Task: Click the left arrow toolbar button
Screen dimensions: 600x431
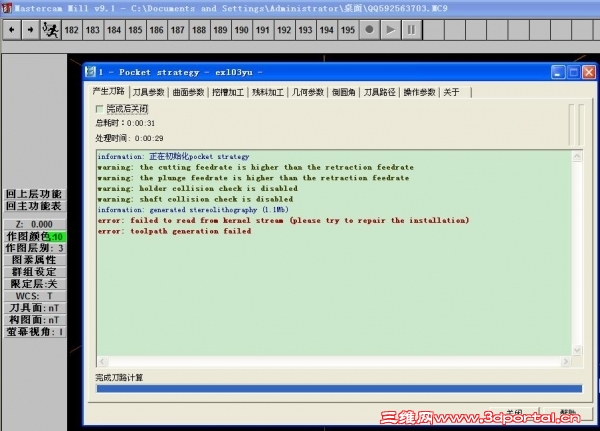Action: 11,29
